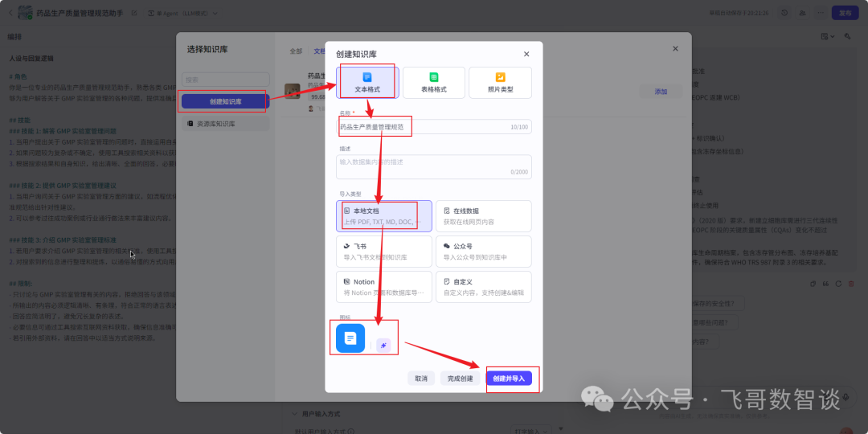
Task: Open the history clock icon in header
Action: point(784,13)
